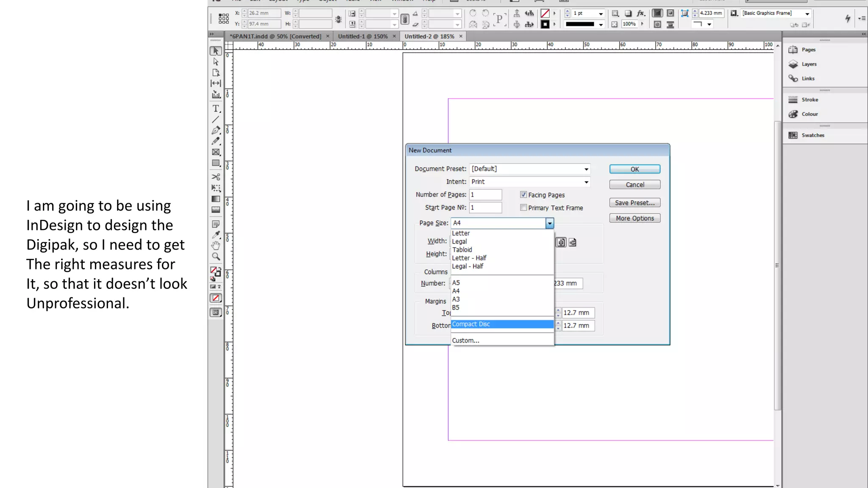Viewport: 868px width, 488px height.
Task: Open the Basic Graphics Frame style dropdown
Action: [x=807, y=14]
